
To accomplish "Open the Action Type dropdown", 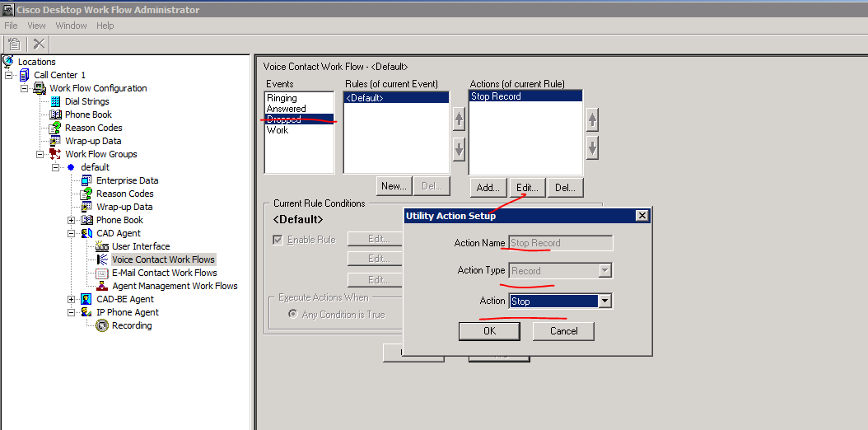I will point(605,271).
